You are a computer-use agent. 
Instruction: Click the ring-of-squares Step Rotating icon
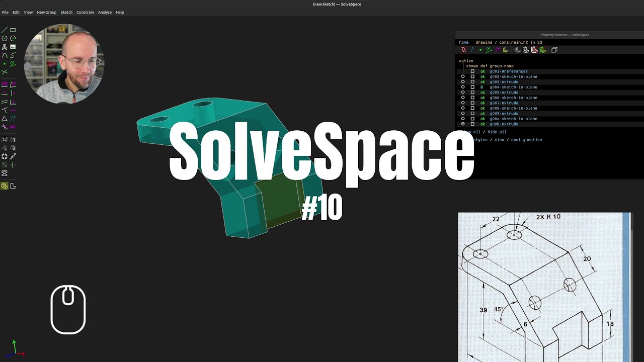5,156
